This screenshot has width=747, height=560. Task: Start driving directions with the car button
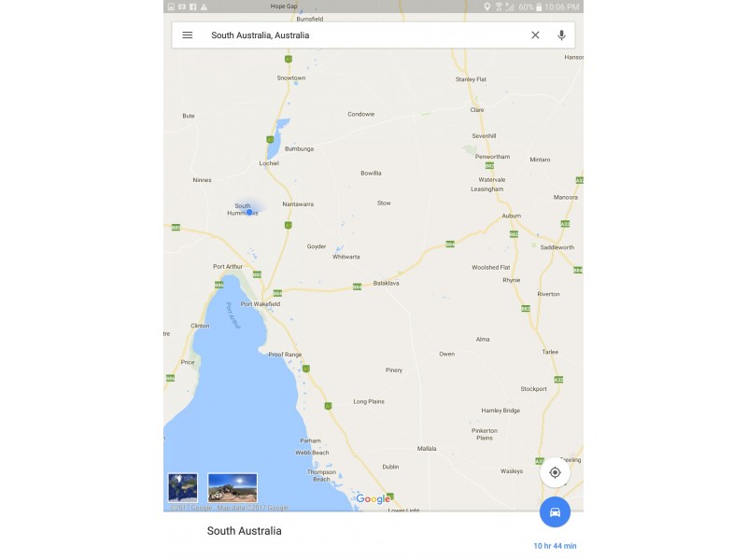(x=555, y=512)
